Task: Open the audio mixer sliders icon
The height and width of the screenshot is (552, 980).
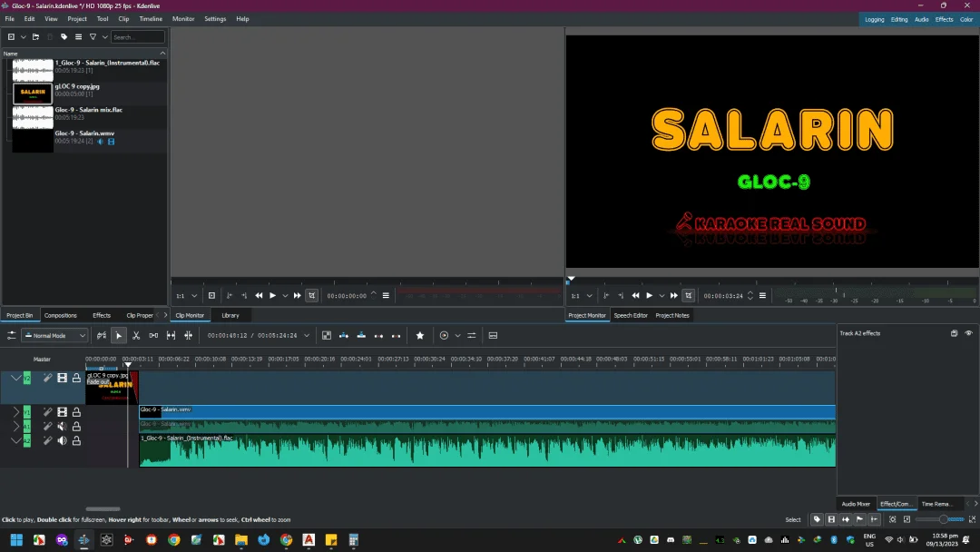Action: point(472,336)
